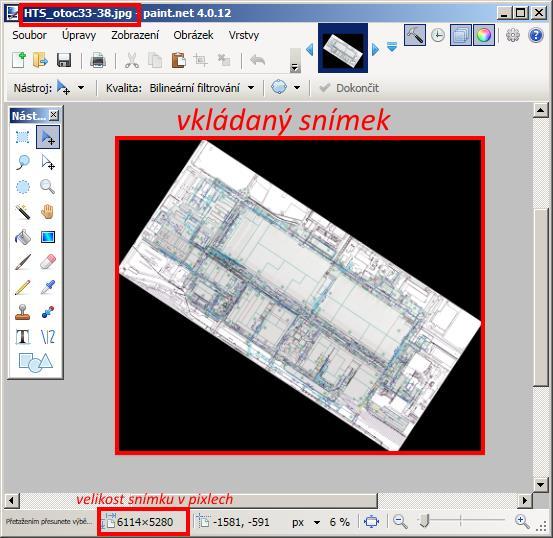
Task: Select the Recolor tool
Action: 48,312
